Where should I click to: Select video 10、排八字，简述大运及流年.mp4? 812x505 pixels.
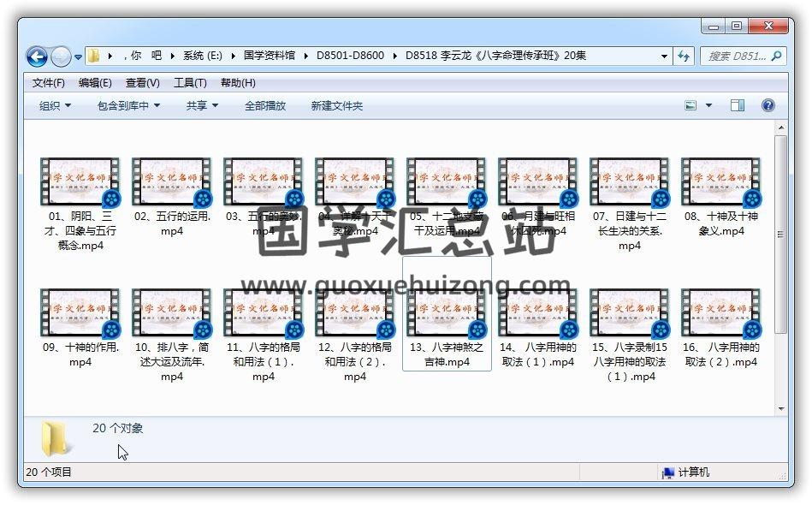coord(172,336)
